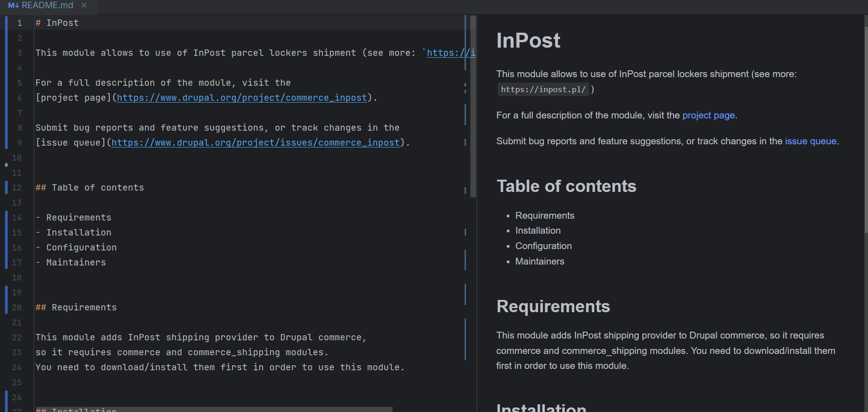
Task: Click '- Requirements' list line in editor
Action: 73,217
